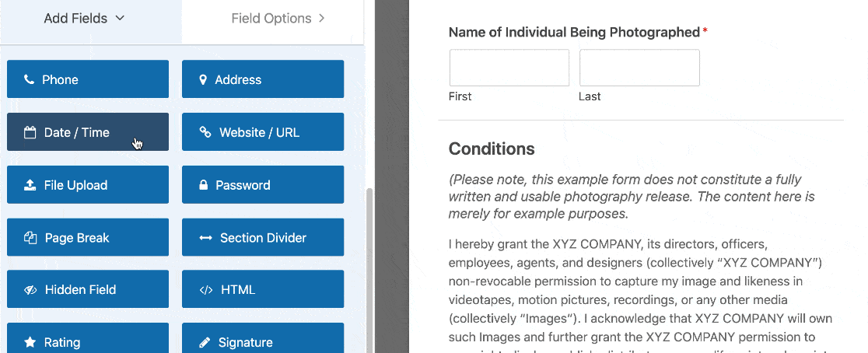Click the Rating star icon
The width and height of the screenshot is (868, 353).
click(x=30, y=342)
